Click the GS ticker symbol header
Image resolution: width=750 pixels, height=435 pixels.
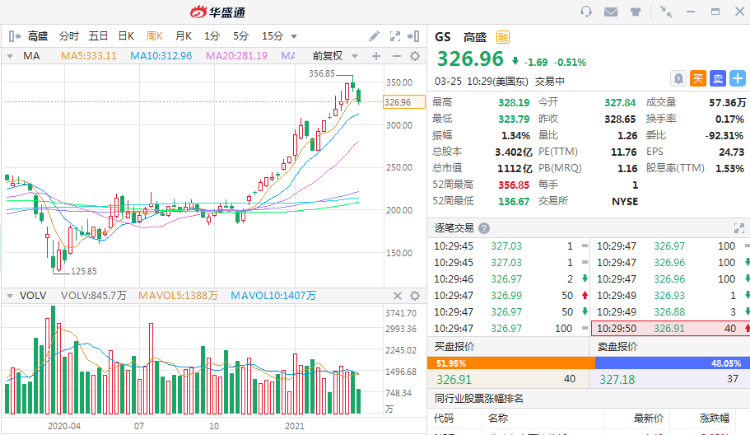pyautogui.click(x=442, y=37)
